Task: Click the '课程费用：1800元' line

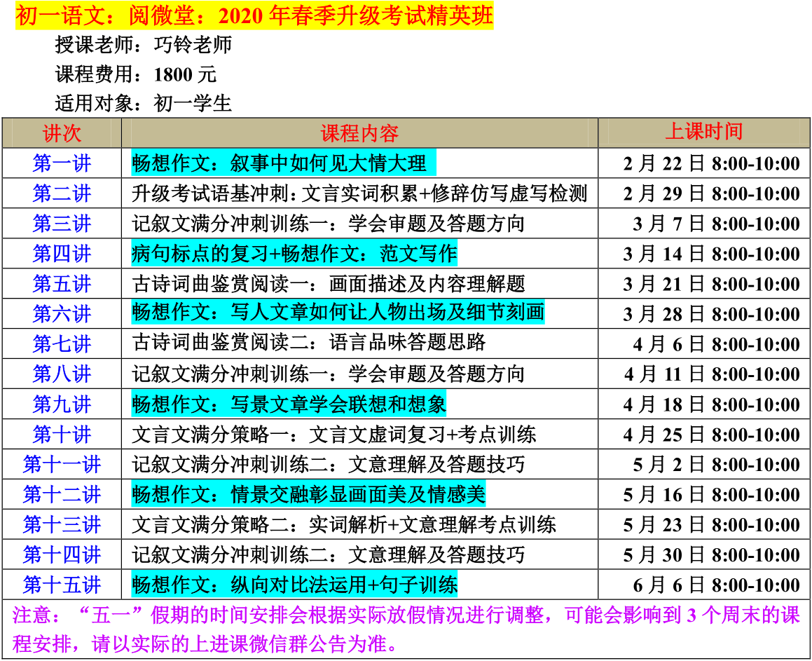Action: [136, 74]
